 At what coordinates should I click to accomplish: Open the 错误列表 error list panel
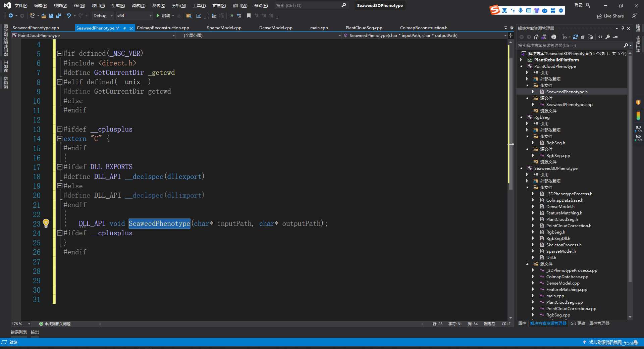[19, 332]
